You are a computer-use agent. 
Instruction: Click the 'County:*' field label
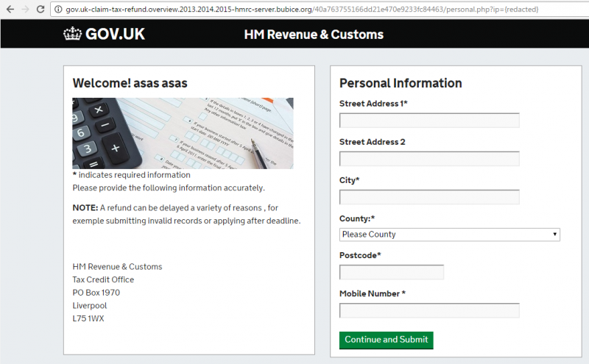pyautogui.click(x=357, y=219)
